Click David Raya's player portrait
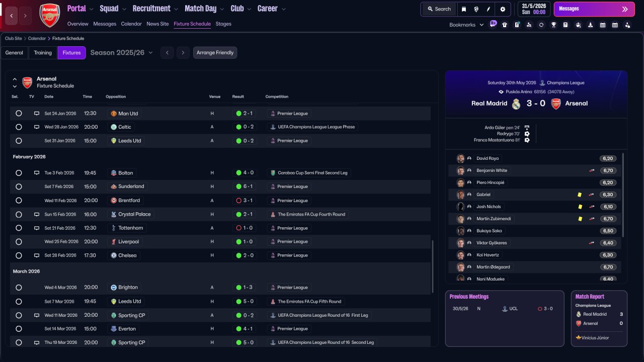 tap(460, 158)
